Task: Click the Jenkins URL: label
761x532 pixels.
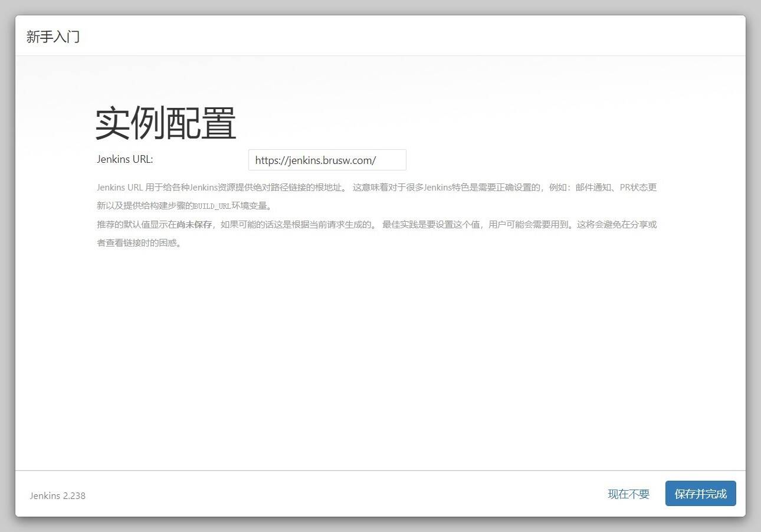Action: click(x=124, y=159)
